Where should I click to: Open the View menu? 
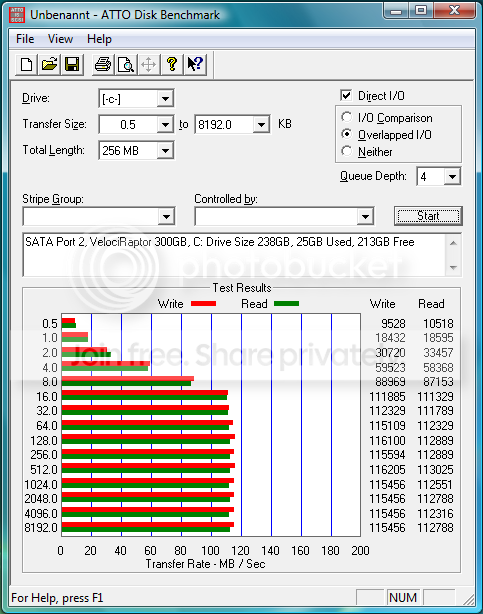(x=60, y=39)
